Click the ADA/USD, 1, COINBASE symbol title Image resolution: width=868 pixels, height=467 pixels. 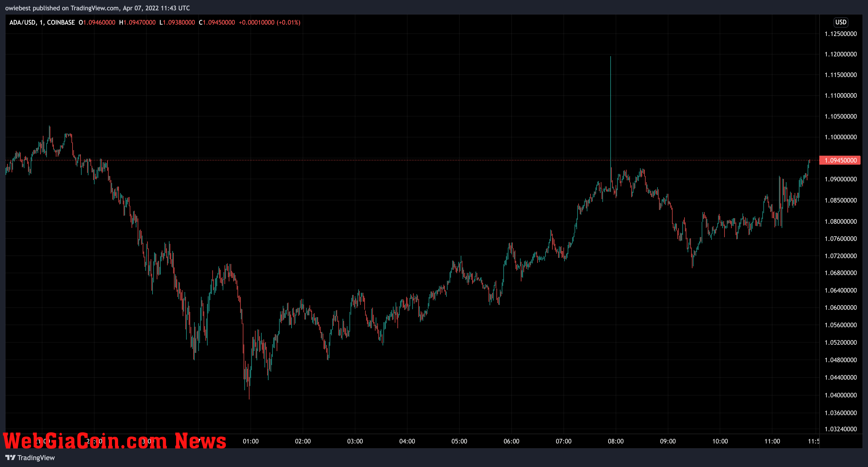click(x=42, y=23)
